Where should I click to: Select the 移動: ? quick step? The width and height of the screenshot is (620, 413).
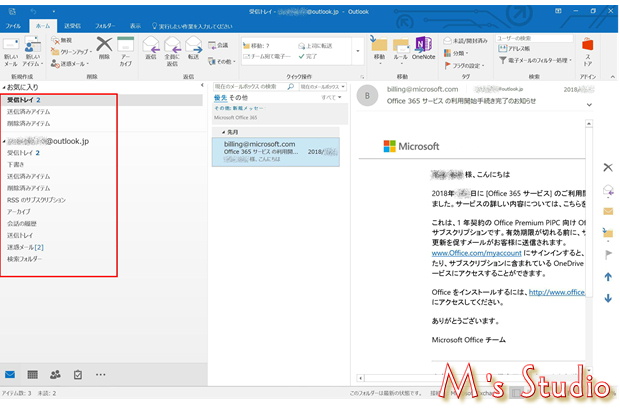pos(256,46)
